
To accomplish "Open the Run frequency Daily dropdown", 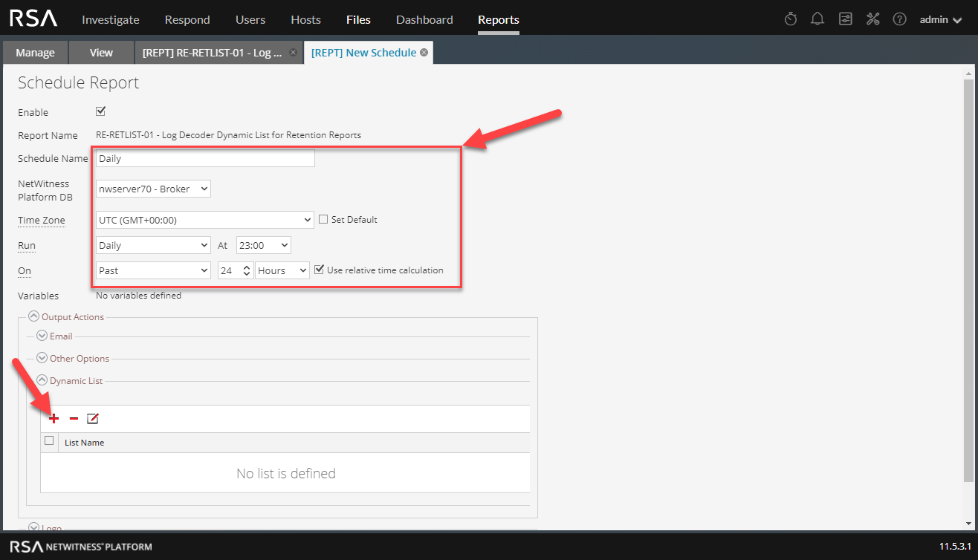I will (x=153, y=245).
